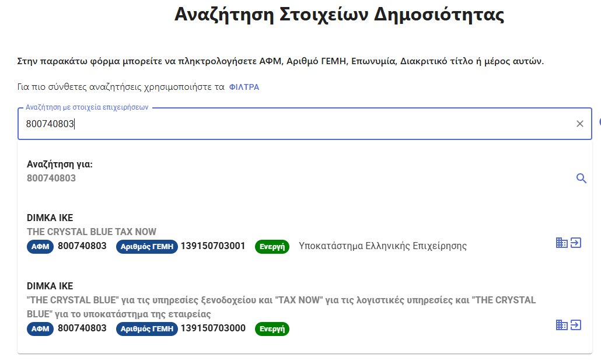Screen dimensions: 601x364
Task: Click Ενεργή status badge for 139150703001
Action: click(x=272, y=246)
